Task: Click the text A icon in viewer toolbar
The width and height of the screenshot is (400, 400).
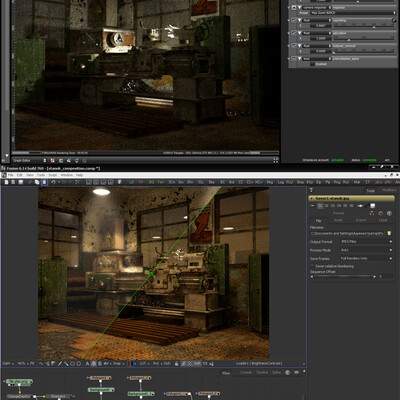Action: (88, 364)
